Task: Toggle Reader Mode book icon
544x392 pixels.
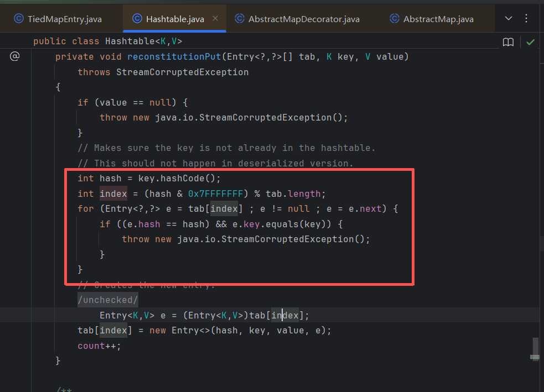Action: pos(508,42)
